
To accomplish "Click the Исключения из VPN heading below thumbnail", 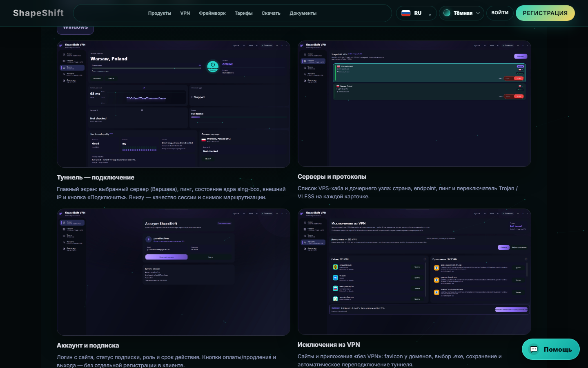I will tap(329, 345).
